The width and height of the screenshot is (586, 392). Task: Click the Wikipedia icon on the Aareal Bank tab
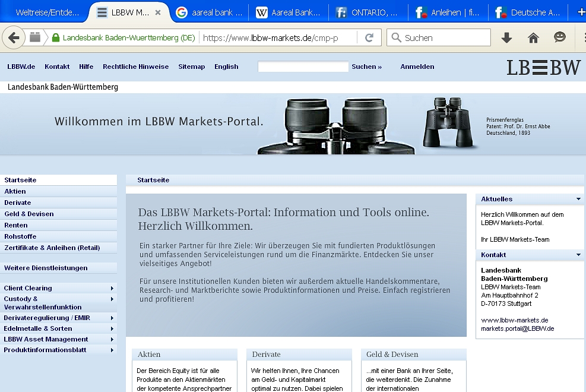pyautogui.click(x=262, y=12)
